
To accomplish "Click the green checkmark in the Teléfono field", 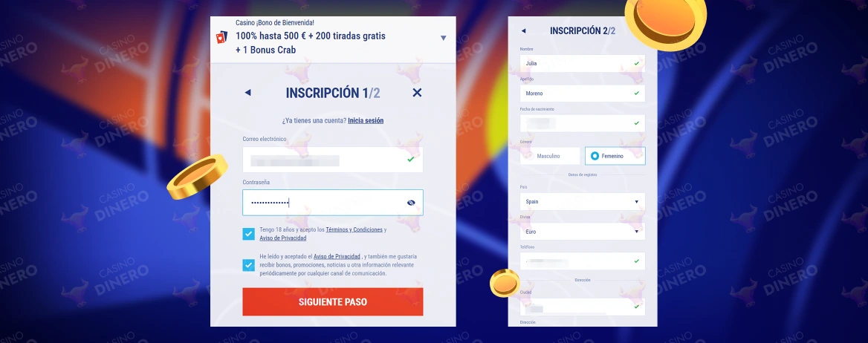I will coord(636,261).
